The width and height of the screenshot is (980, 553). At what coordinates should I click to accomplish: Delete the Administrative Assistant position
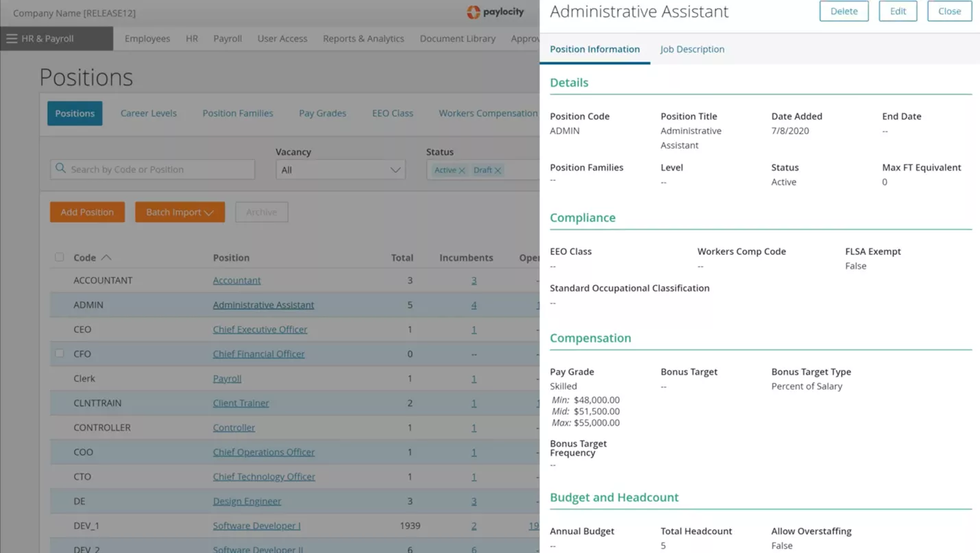(x=844, y=11)
